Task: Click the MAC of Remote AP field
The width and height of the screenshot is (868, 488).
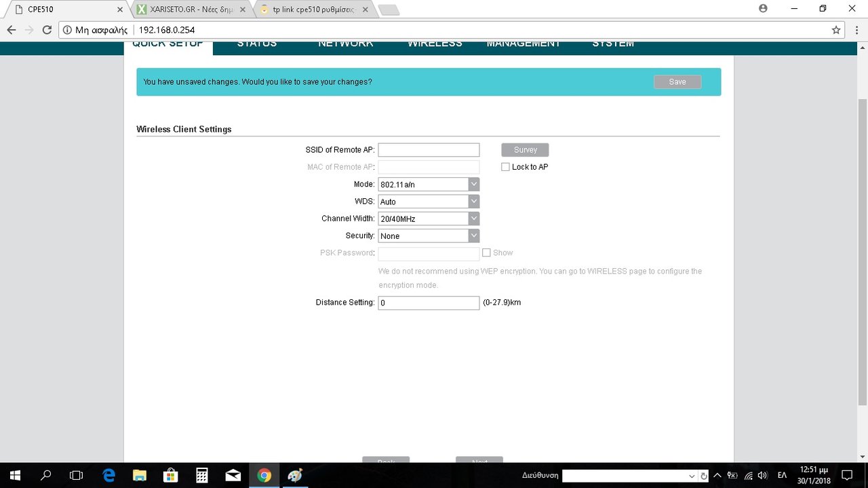Action: point(429,167)
